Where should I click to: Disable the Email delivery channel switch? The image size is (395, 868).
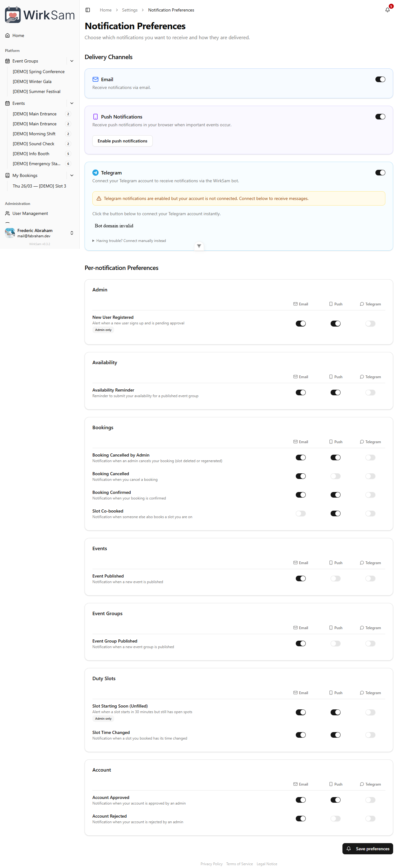coord(380,80)
